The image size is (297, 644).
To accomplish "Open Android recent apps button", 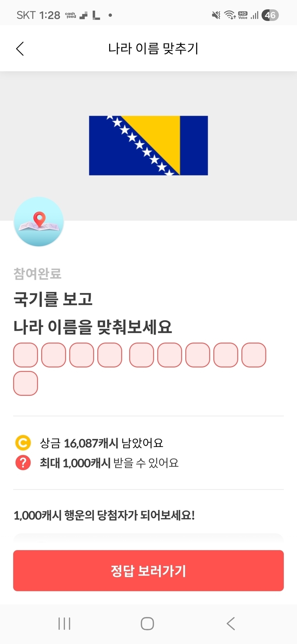I will click(64, 624).
